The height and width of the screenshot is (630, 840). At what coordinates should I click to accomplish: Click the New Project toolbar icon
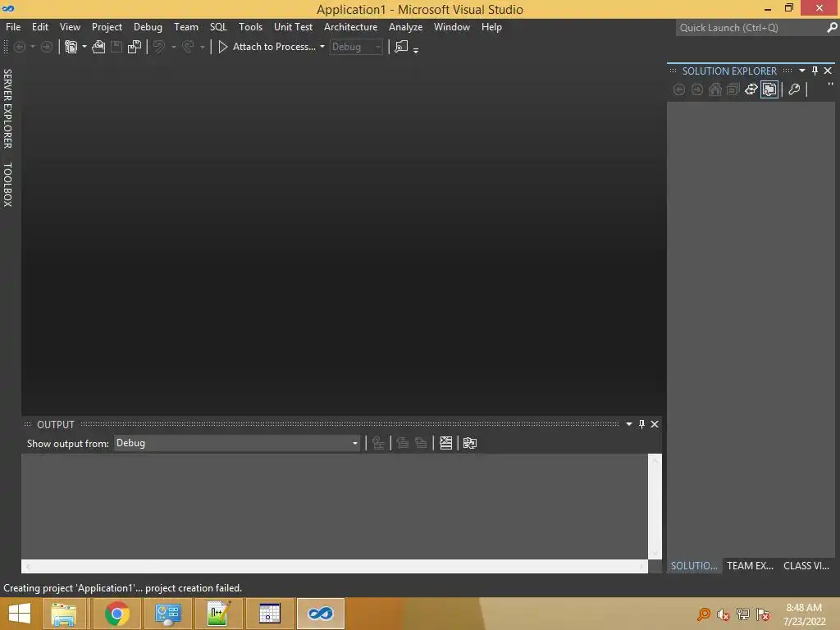(71, 47)
